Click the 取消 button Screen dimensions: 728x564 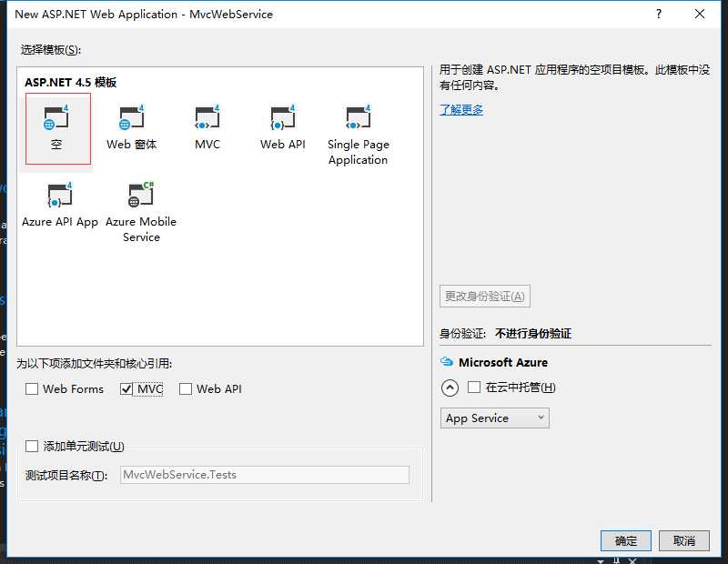tap(684, 540)
